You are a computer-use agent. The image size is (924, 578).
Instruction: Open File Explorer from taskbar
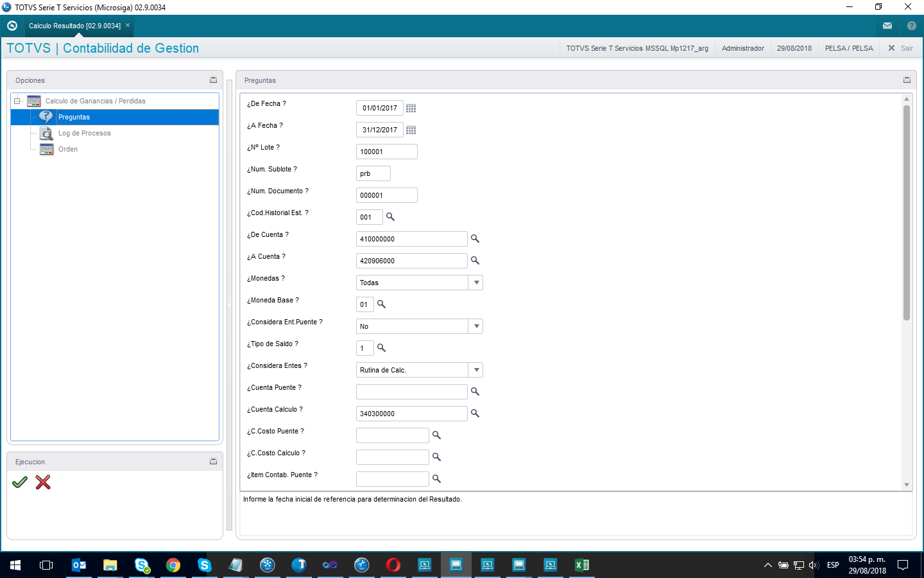click(110, 565)
